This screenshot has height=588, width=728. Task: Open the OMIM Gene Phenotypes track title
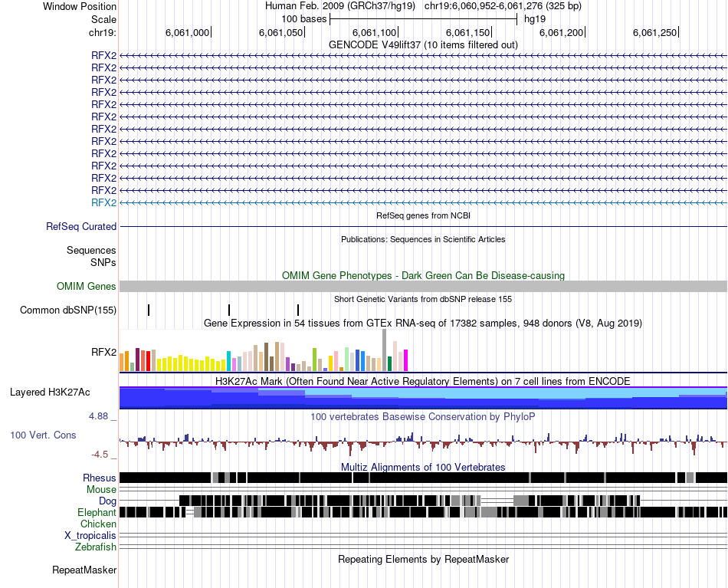click(x=423, y=275)
